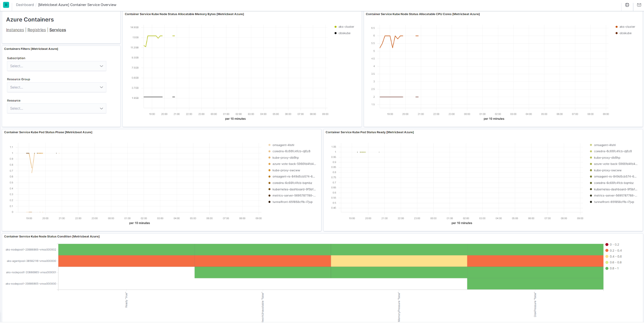The image size is (644, 323).
Task: Click the 0.4 - 0.6 heatmap legend range
Action: tap(614, 257)
